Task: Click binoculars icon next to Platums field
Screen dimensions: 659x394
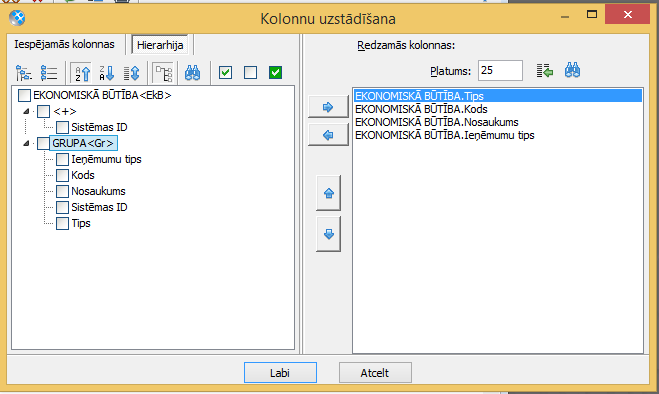Action: tap(572, 71)
